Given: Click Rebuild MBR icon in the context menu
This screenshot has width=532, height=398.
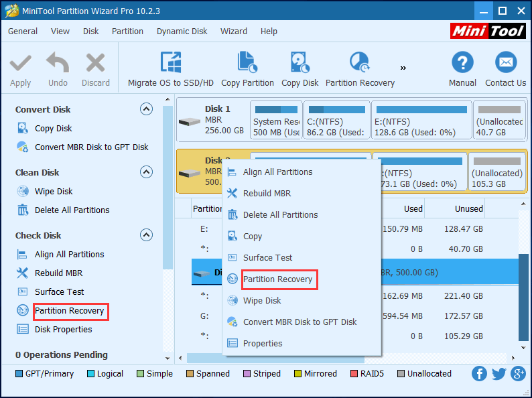Looking at the screenshot, I should (x=232, y=194).
